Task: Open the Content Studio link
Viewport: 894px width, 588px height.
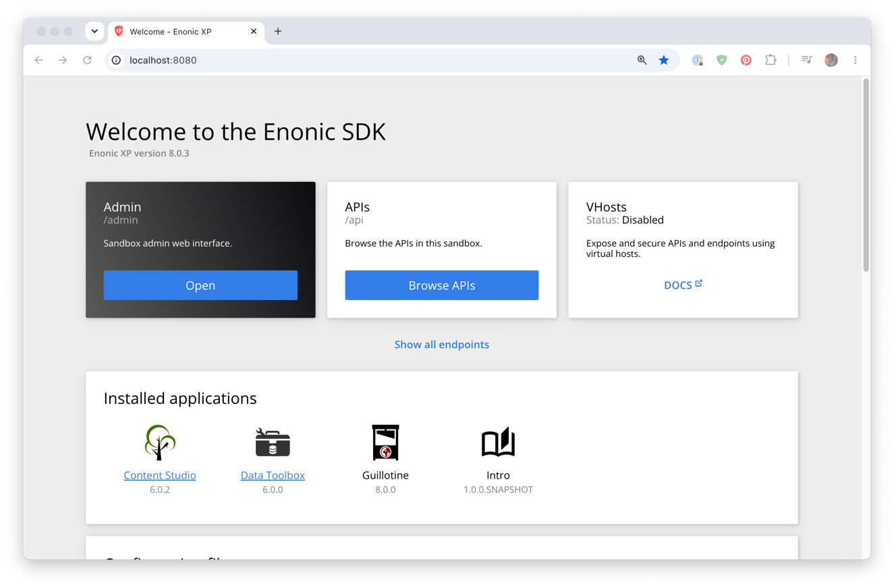Action: pos(160,475)
